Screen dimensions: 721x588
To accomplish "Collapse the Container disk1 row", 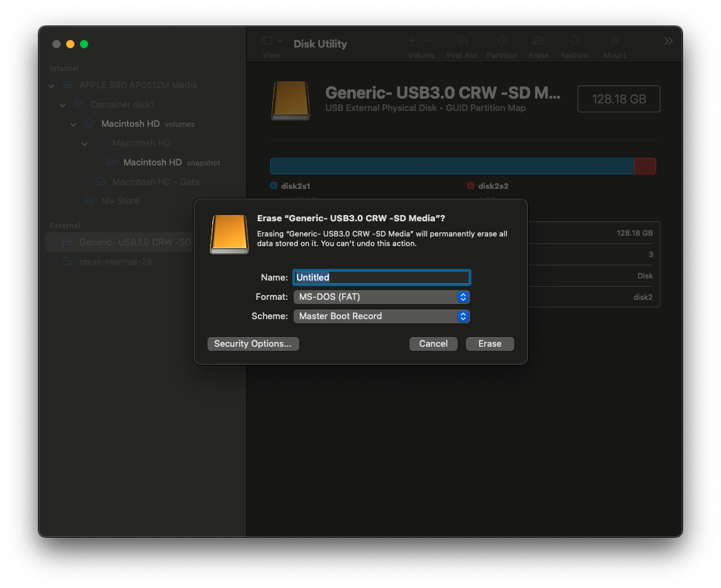I will coord(63,105).
